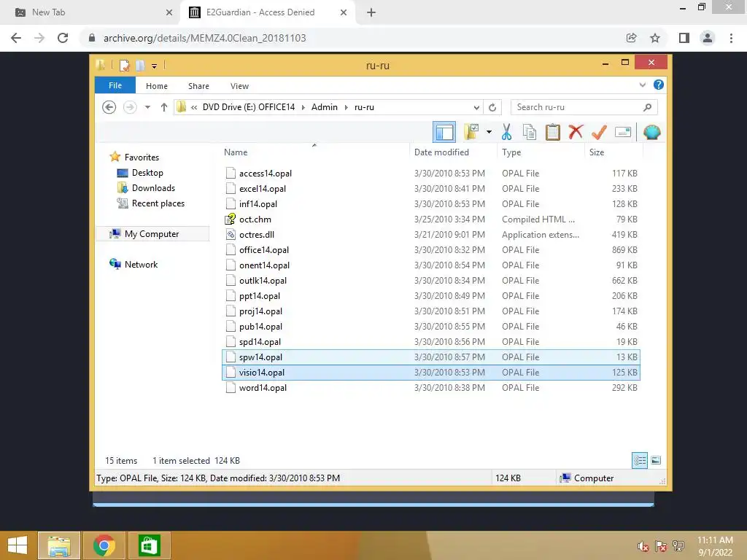Sort by Date modified column header
Viewport: 747px width, 560px height.
coord(452,152)
